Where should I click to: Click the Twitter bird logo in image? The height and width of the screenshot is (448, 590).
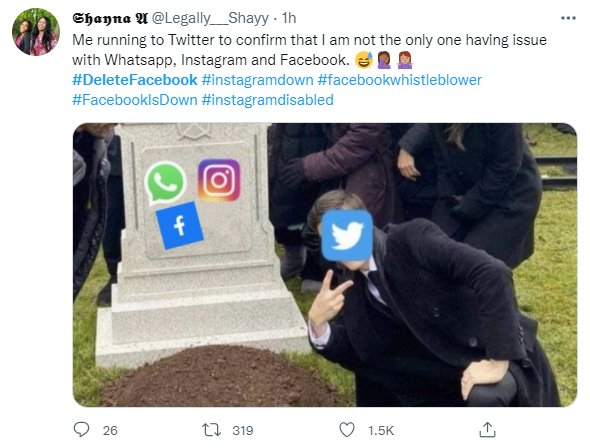(x=347, y=235)
